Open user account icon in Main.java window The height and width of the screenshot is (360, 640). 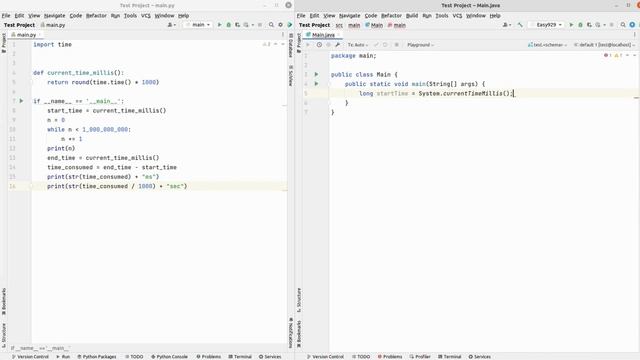[x=507, y=25]
